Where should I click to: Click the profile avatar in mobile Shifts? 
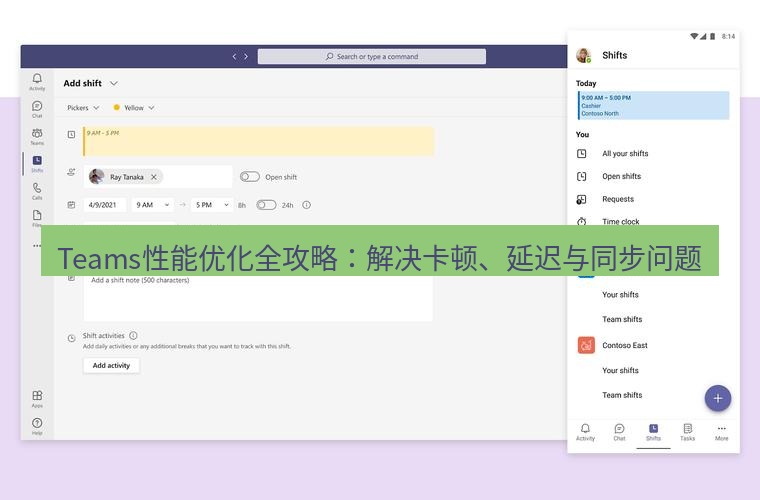point(584,55)
